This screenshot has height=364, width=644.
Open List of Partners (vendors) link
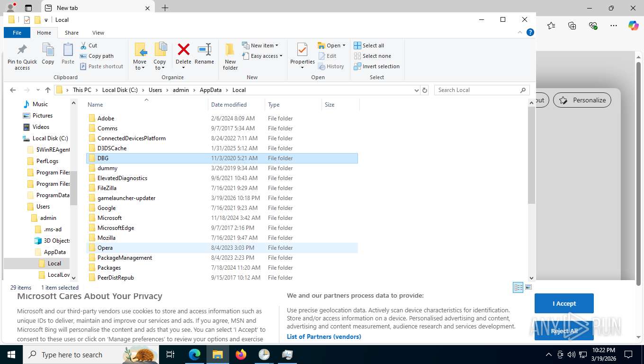coord(324,337)
